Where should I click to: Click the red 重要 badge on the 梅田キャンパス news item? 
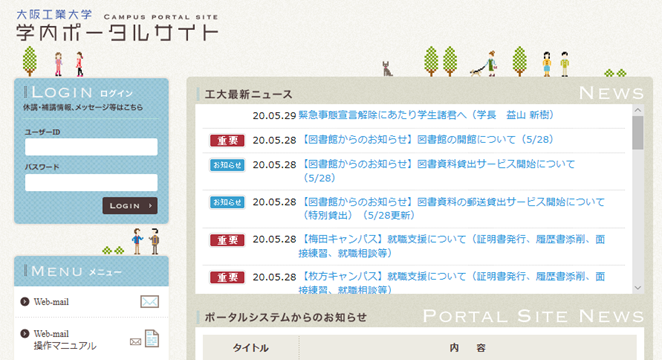(227, 240)
